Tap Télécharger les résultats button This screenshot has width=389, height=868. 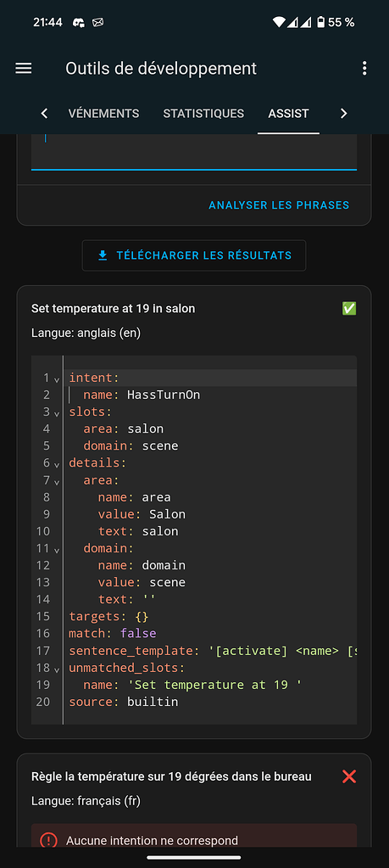tap(194, 255)
